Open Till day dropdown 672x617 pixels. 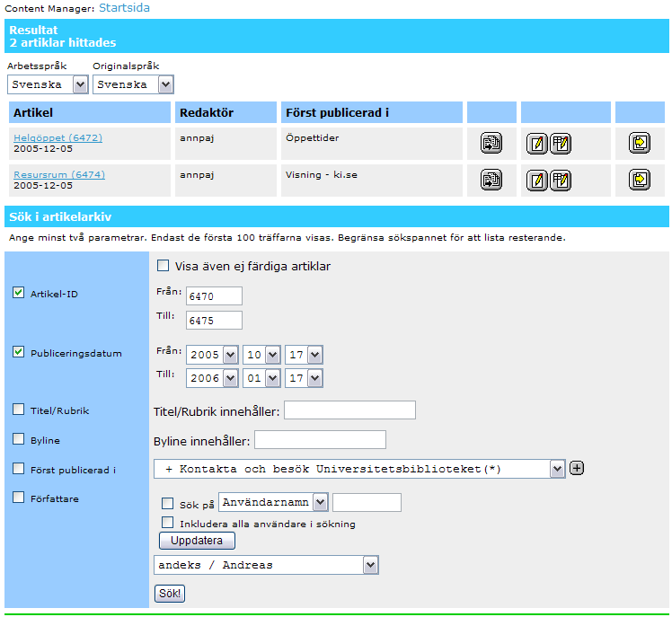(x=304, y=378)
